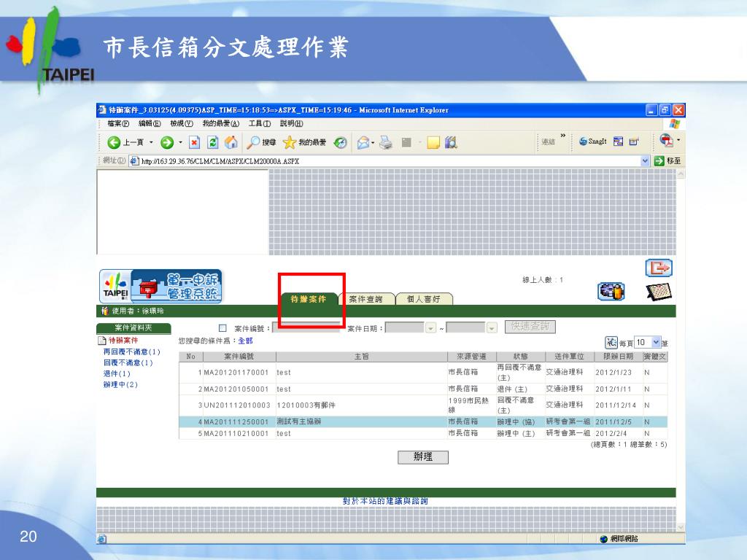Click the single-complaint system logo
The image size is (747, 560).
tap(160, 287)
